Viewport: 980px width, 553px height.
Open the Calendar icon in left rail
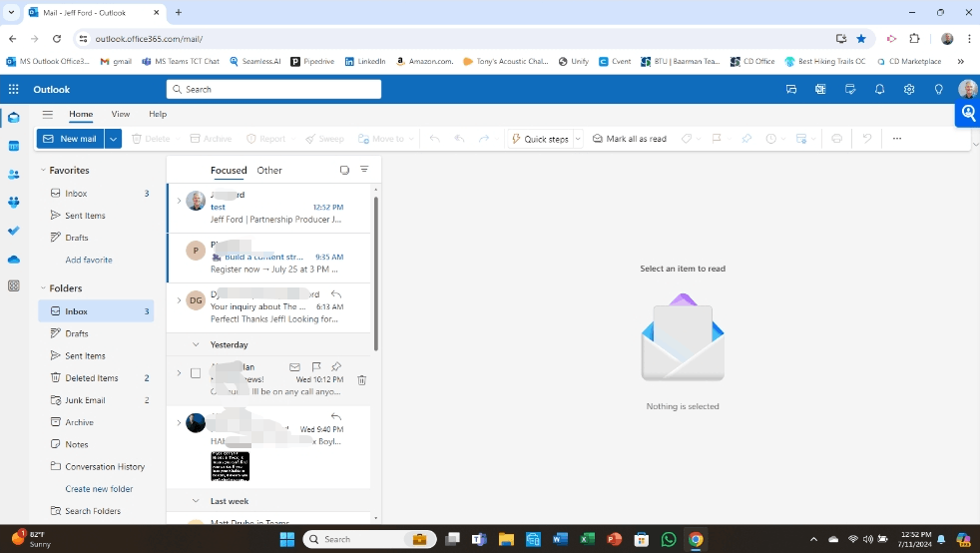click(14, 146)
